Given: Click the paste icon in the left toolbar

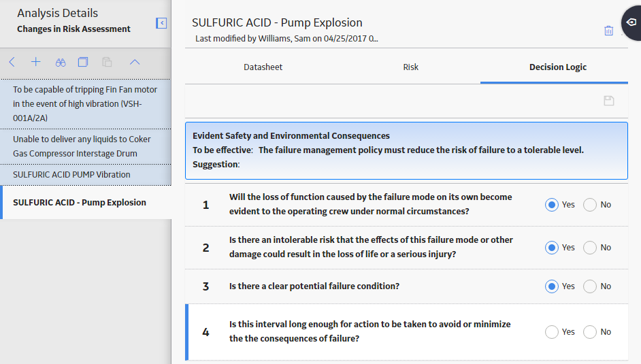Looking at the screenshot, I should click(107, 62).
